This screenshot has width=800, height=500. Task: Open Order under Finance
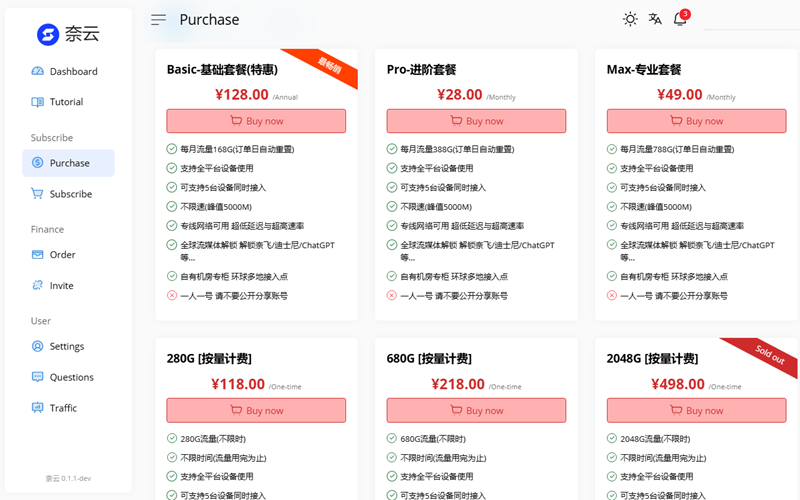point(68,255)
